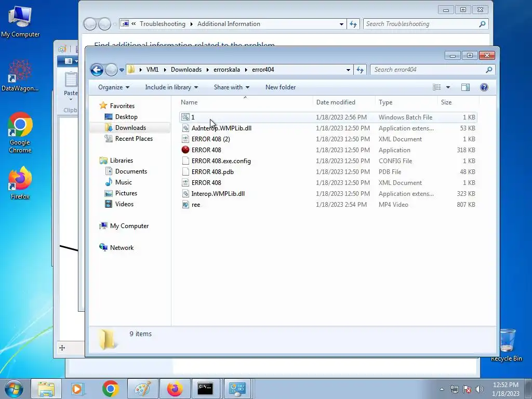Sort by the Type column header

(x=406, y=102)
